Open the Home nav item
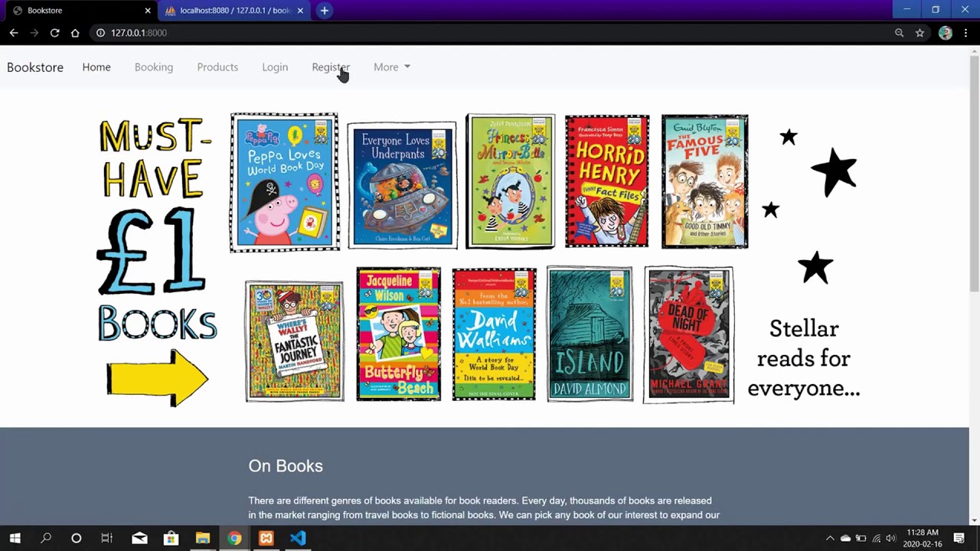The image size is (980, 551). 96,67
